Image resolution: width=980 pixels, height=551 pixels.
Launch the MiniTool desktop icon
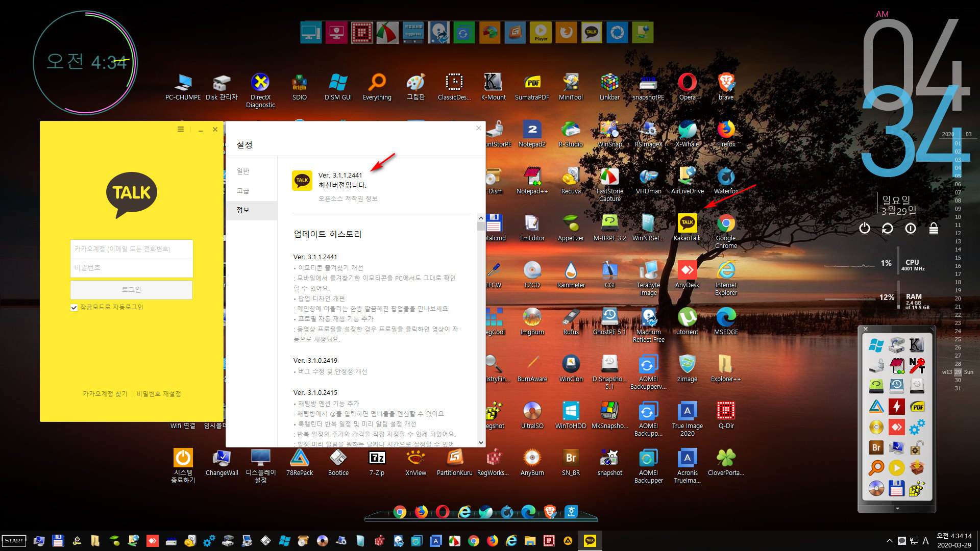(571, 87)
